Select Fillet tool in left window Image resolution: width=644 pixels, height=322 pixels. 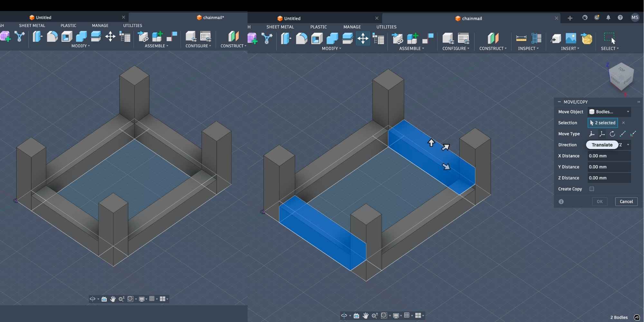52,36
